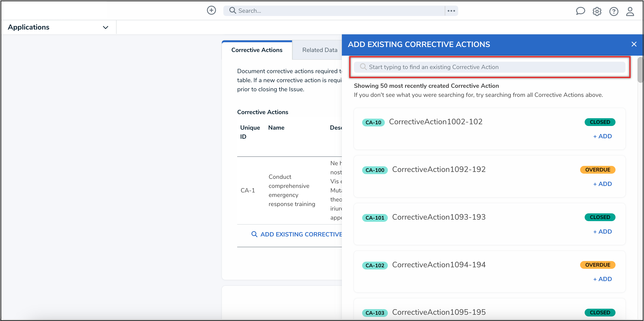The image size is (644, 321).
Task: Open the user profile icon
Action: [630, 11]
